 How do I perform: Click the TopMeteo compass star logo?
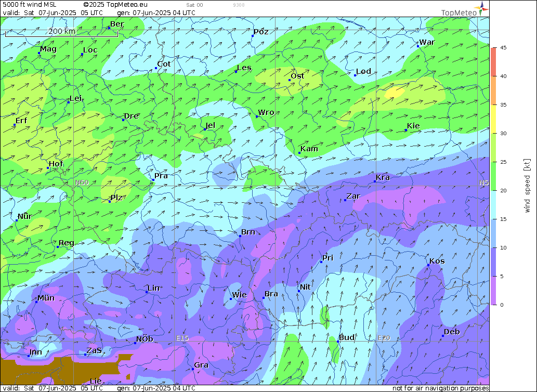(481, 8)
